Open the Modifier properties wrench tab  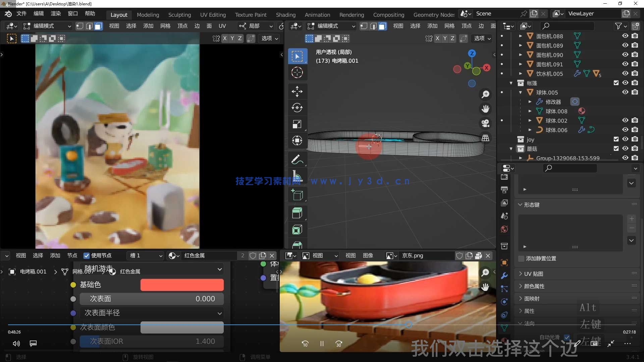[504, 276]
